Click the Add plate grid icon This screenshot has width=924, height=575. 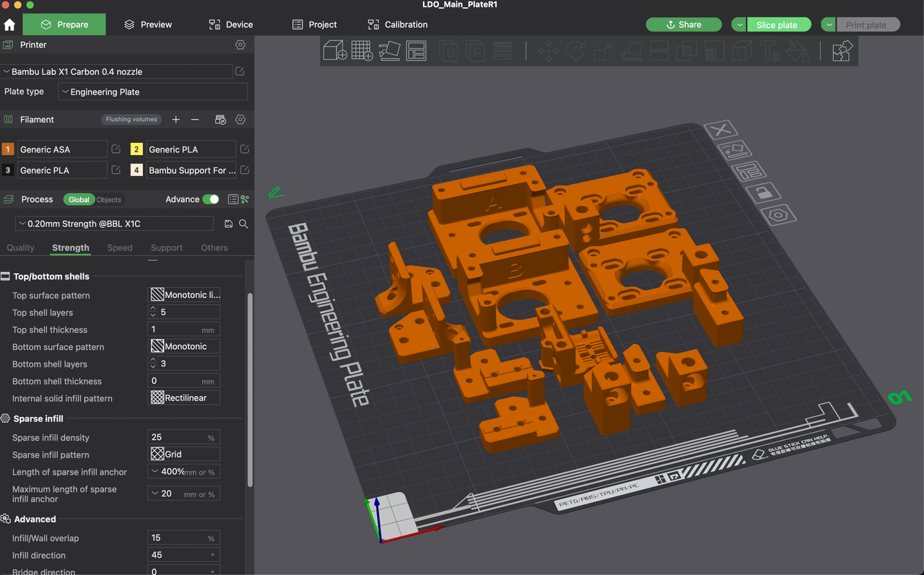coord(362,51)
